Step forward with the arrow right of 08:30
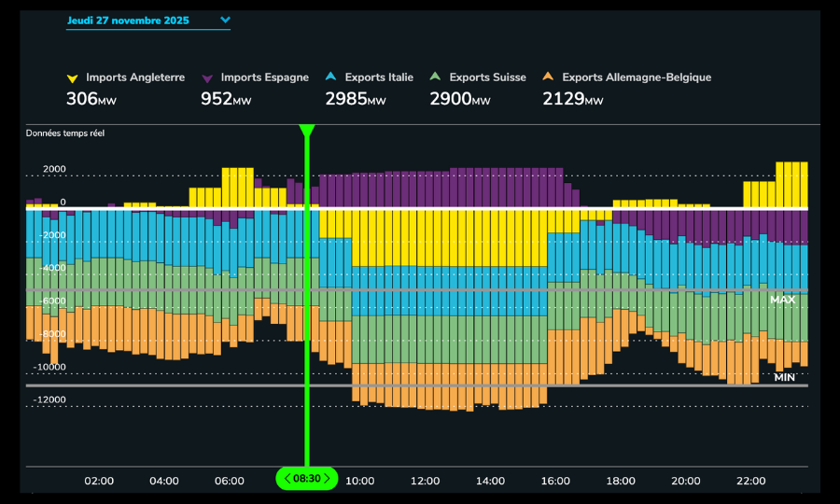 tap(327, 479)
